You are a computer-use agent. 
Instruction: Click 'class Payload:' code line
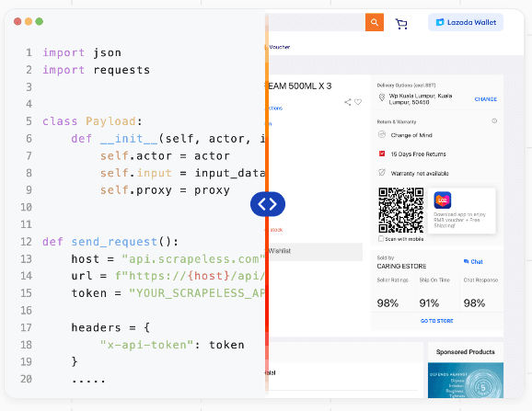pos(92,121)
